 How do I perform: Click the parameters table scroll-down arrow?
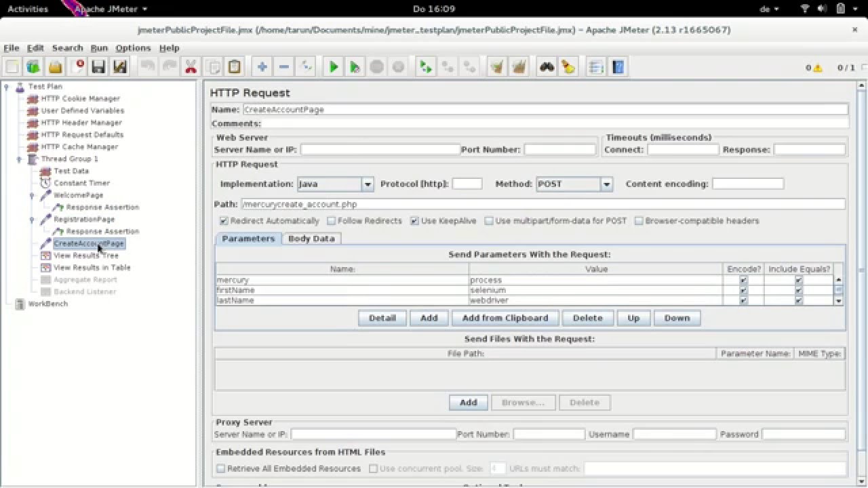click(x=839, y=301)
